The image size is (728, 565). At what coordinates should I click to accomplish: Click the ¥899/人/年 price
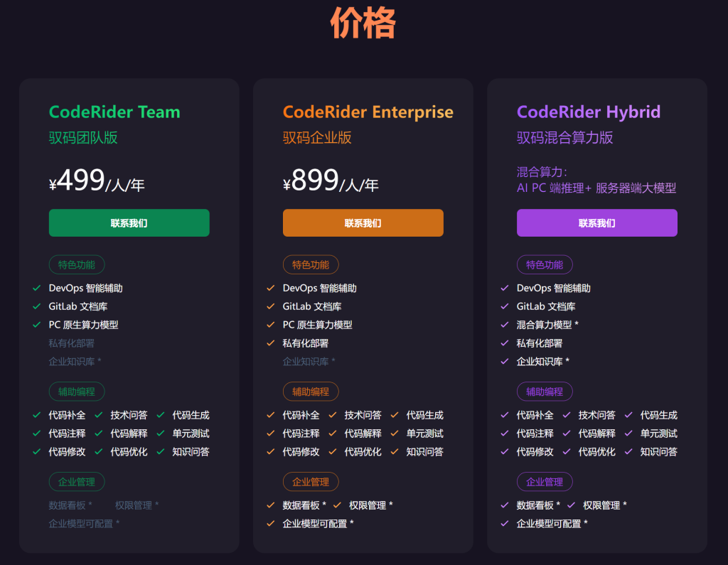pyautogui.click(x=331, y=181)
